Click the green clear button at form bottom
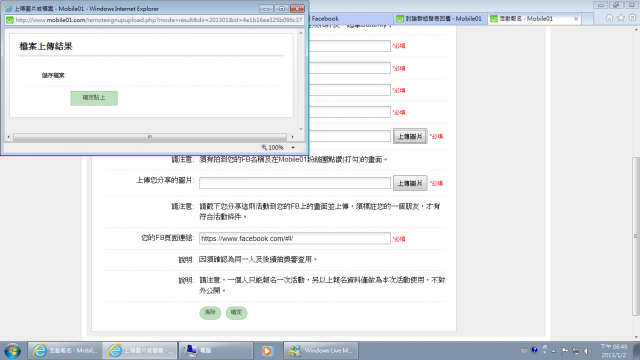 pos(210,313)
